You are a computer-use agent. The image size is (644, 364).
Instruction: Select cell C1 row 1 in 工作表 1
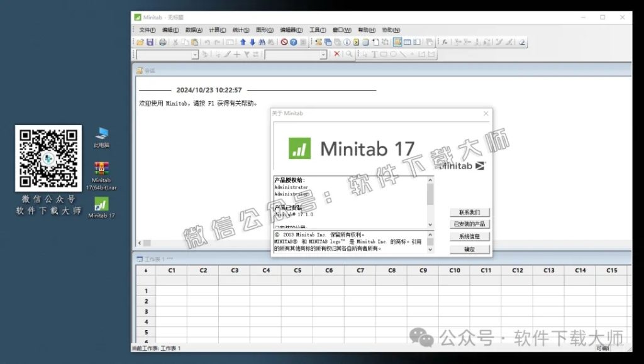coord(171,290)
